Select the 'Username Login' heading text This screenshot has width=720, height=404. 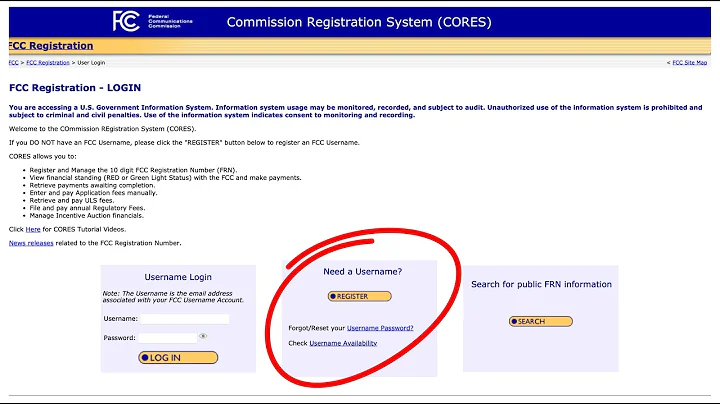178,277
